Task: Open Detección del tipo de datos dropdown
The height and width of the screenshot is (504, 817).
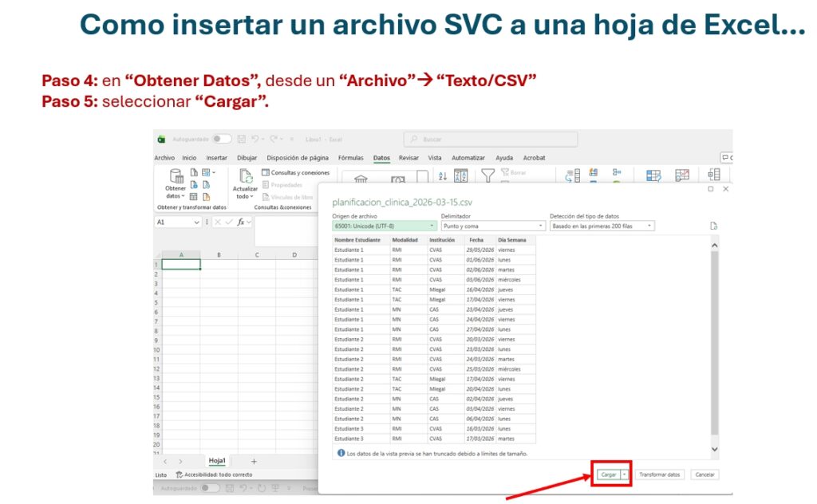Action: [602, 226]
